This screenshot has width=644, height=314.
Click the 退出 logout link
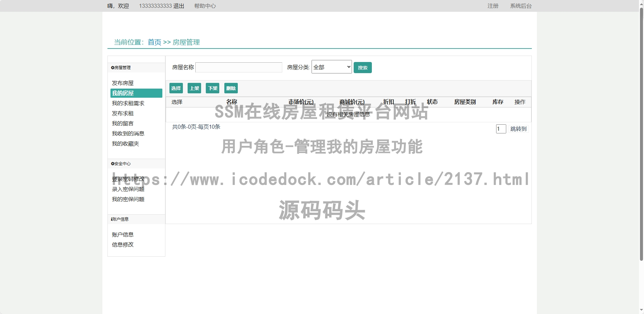(x=179, y=6)
